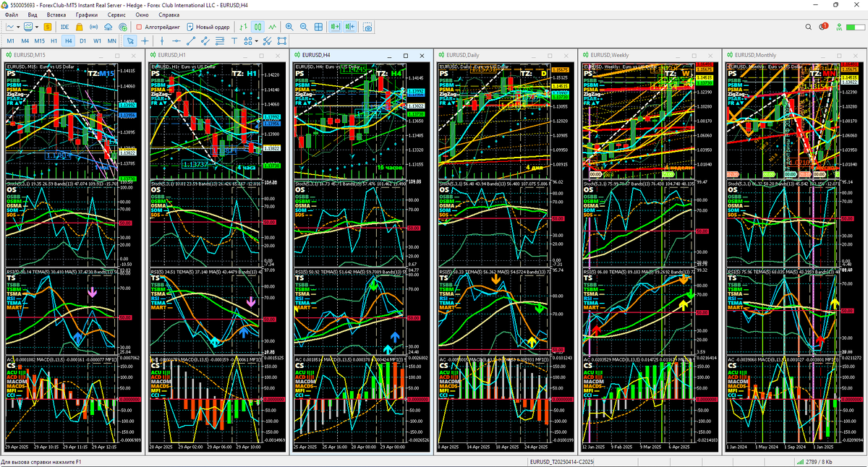
Task: Activate the EURUSD,M15 chart window title
Action: coord(29,55)
